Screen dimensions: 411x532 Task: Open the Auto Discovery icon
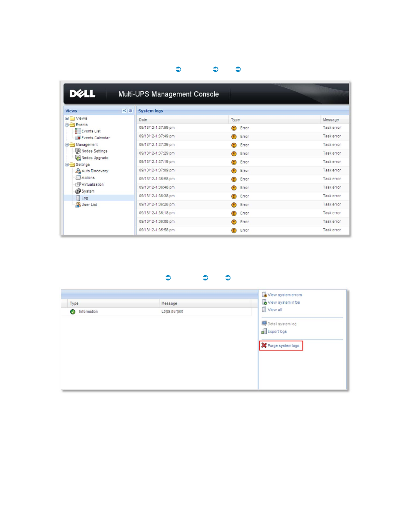click(78, 171)
